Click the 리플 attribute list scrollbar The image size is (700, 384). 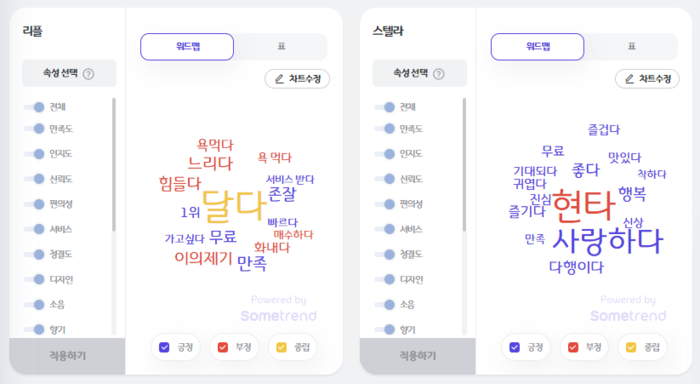click(x=114, y=164)
